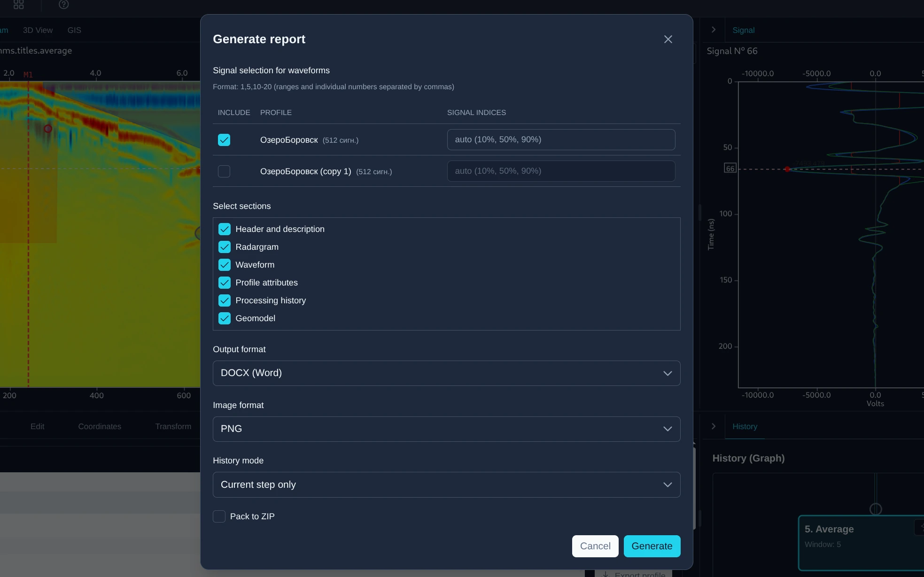Click the Export profile download icon
This screenshot has height=577, width=924.
point(606,574)
